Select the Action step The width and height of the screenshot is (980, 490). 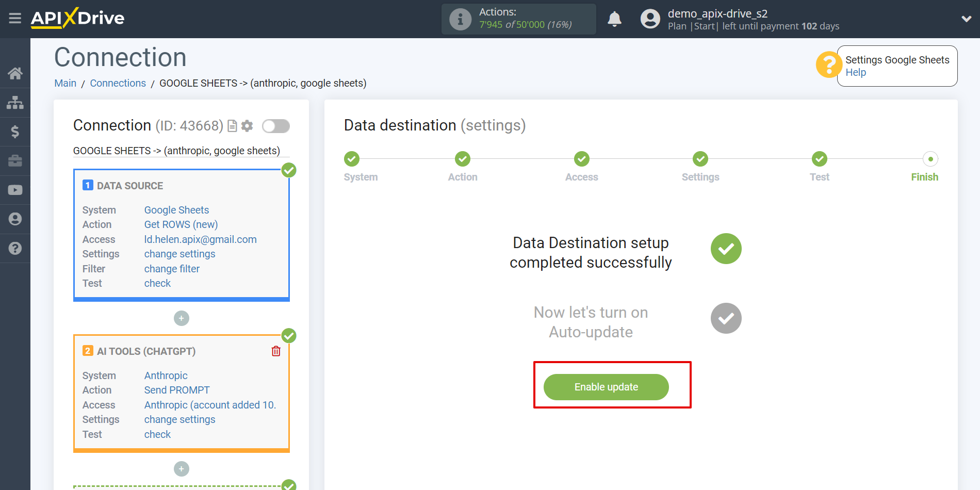tap(463, 159)
